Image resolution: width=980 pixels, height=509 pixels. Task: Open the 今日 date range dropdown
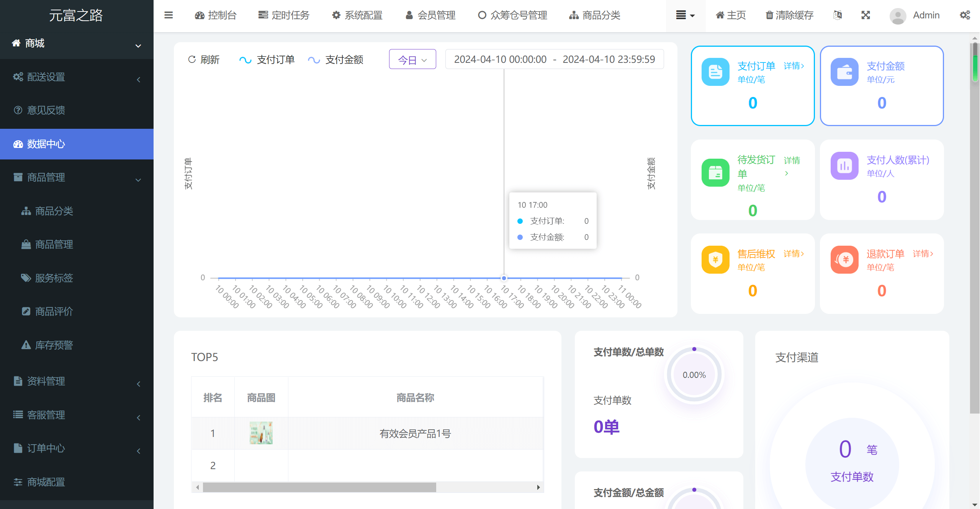pos(412,60)
